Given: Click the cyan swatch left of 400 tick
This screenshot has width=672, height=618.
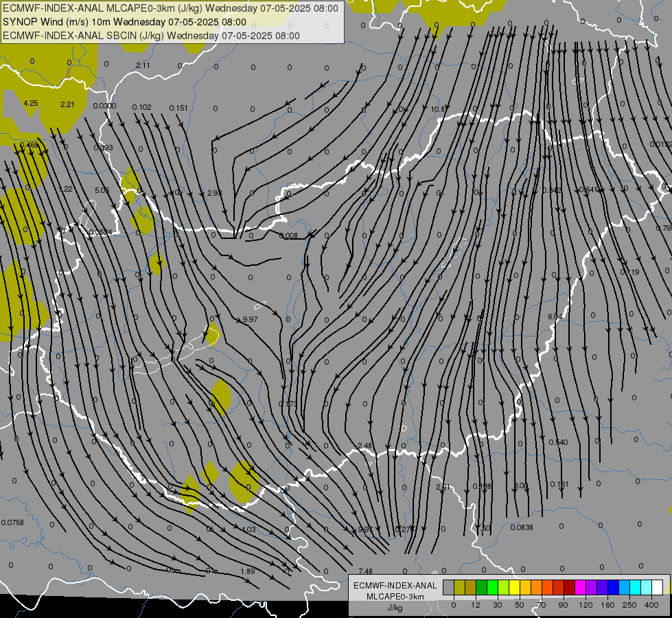Looking at the screenshot, I should click(636, 587).
